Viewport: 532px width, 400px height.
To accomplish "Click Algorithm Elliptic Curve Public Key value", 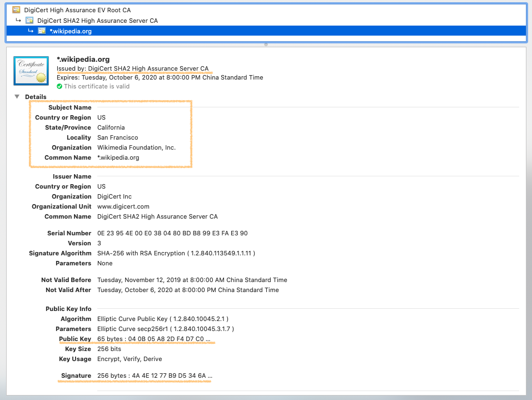I will (x=163, y=319).
